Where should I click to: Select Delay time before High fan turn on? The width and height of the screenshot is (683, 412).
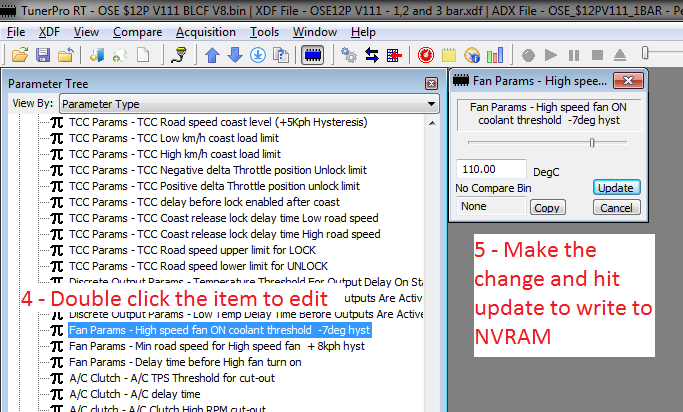185,362
